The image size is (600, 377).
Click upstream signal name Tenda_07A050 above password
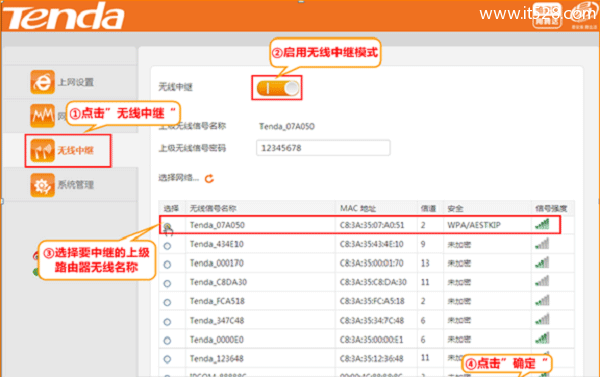287,126
